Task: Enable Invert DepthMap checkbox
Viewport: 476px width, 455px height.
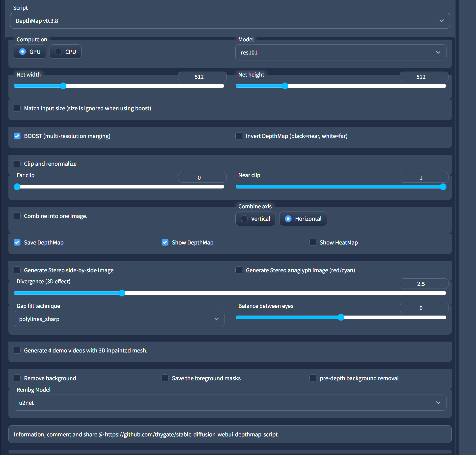Action: (239, 136)
